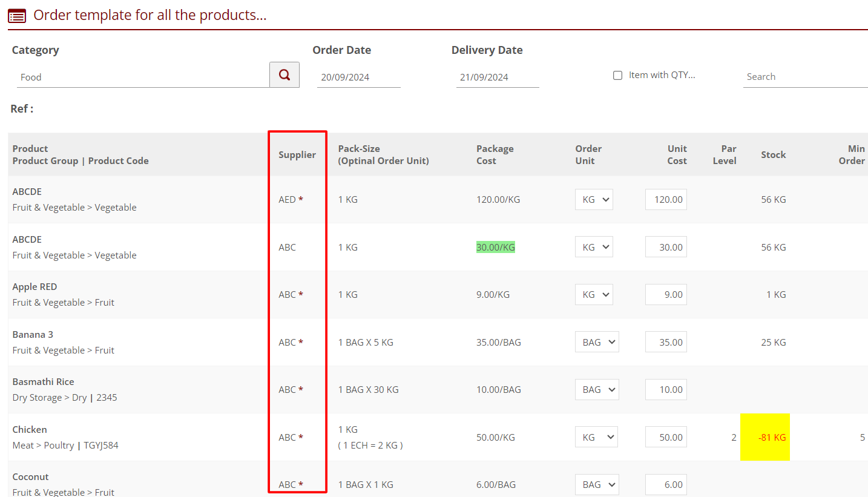
Task: Open Order Unit dropdown for Banana 3
Action: click(596, 342)
